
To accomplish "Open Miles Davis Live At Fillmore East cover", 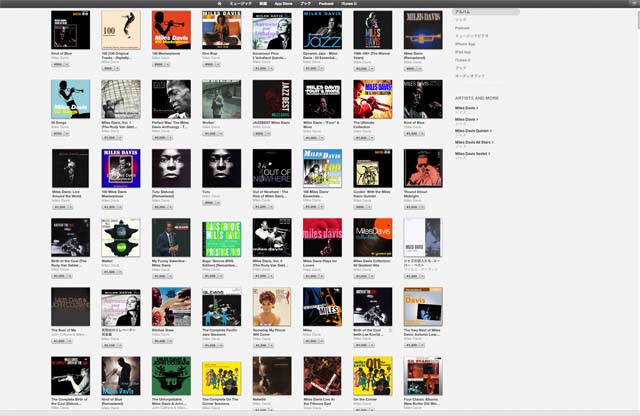I will pos(322,376).
